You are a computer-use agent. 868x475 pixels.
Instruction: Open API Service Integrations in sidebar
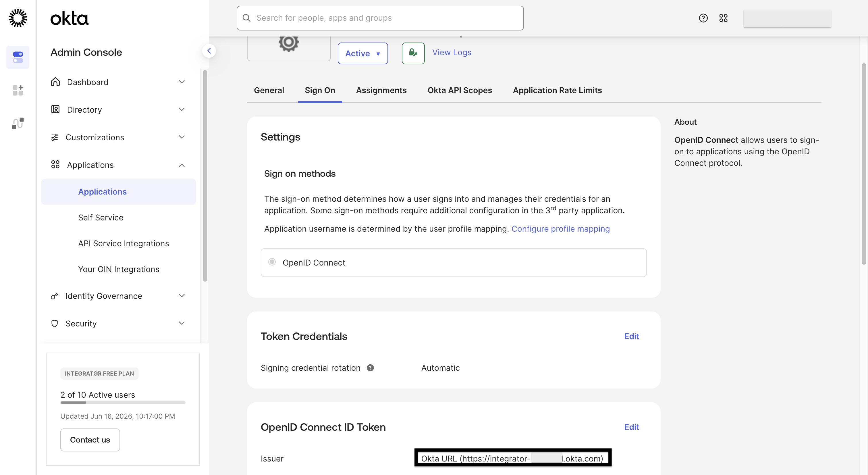tap(124, 244)
